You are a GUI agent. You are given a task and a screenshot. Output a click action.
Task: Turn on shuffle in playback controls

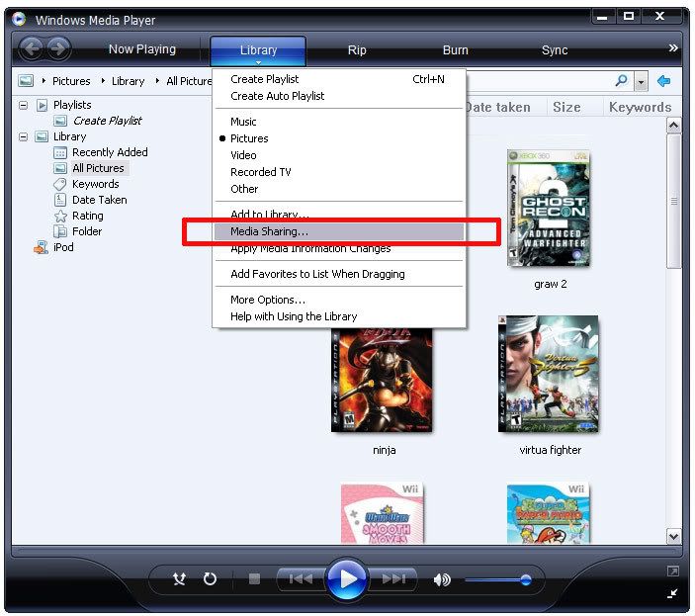179,579
